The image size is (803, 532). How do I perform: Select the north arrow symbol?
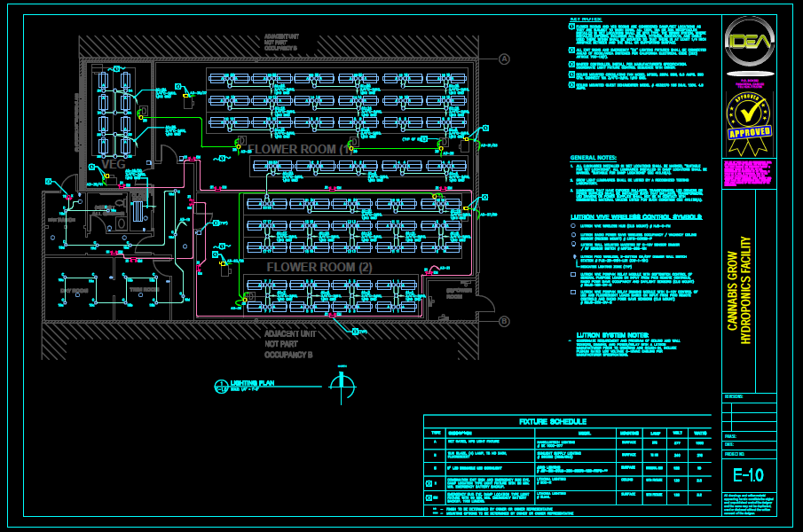click(342, 382)
